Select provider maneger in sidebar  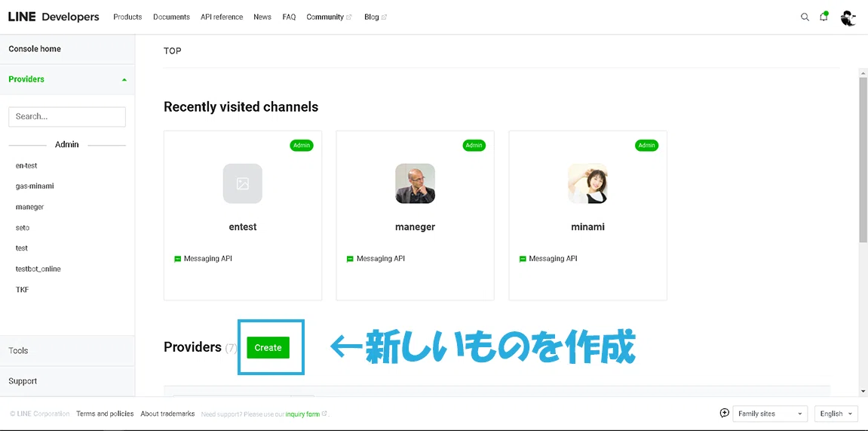point(30,207)
